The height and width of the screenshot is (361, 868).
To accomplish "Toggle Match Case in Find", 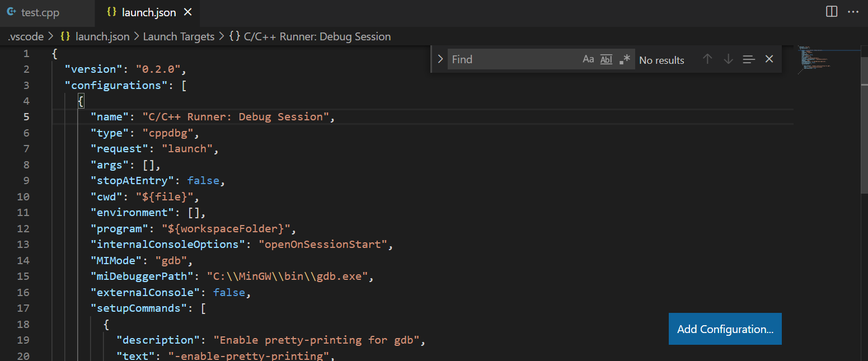I will click(x=588, y=59).
